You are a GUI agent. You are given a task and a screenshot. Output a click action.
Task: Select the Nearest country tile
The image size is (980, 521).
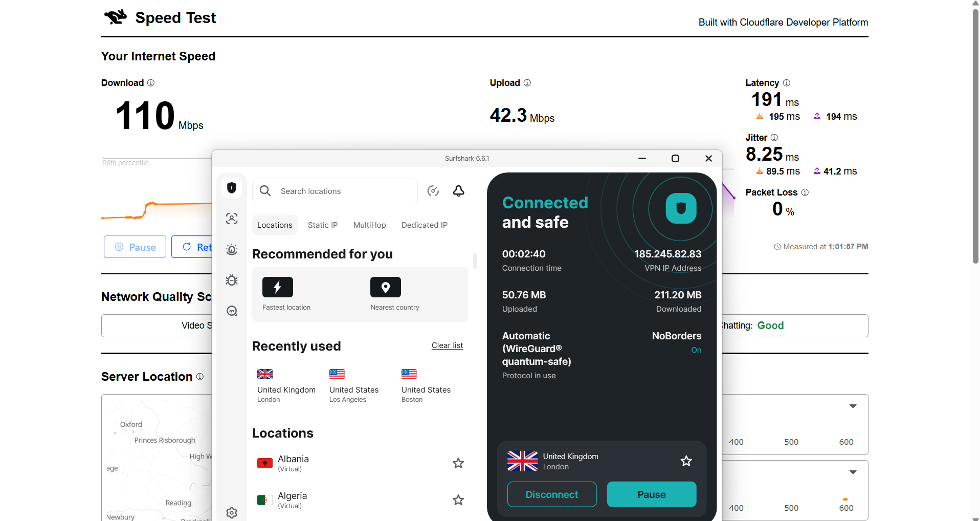pos(385,287)
